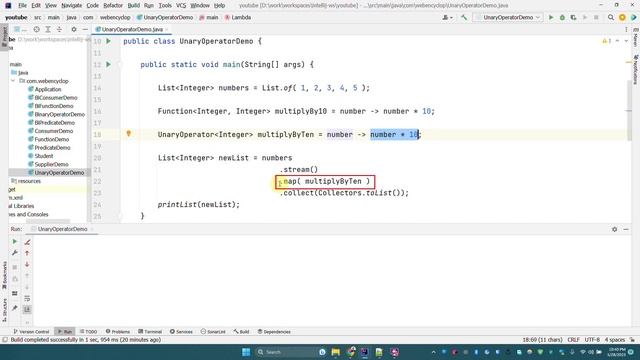This screenshot has width=640, height=360.
Task: Open the TODO tool window
Action: (88, 331)
